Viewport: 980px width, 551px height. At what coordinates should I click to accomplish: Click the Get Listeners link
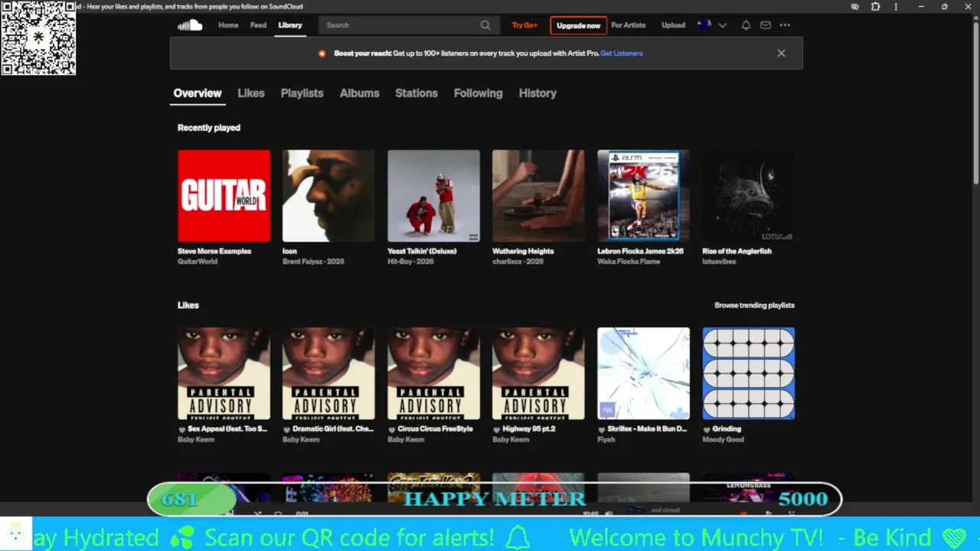pyautogui.click(x=622, y=54)
